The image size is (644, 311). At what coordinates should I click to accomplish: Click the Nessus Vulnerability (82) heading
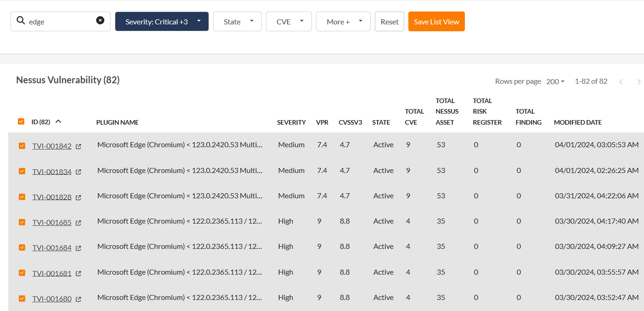[x=68, y=80]
